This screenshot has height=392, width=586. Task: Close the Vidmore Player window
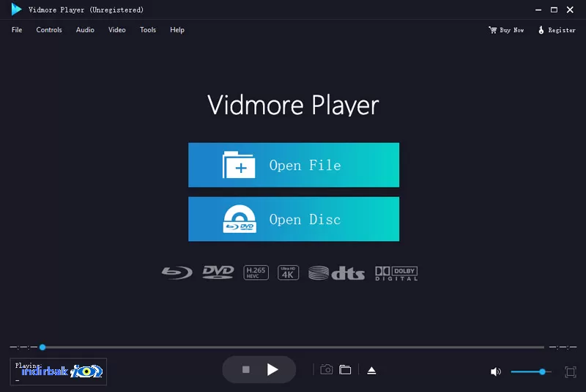click(570, 10)
